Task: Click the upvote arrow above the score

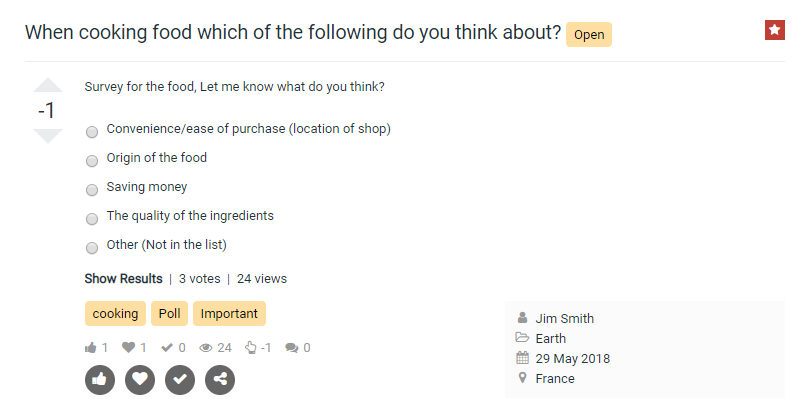Action: pyautogui.click(x=47, y=86)
